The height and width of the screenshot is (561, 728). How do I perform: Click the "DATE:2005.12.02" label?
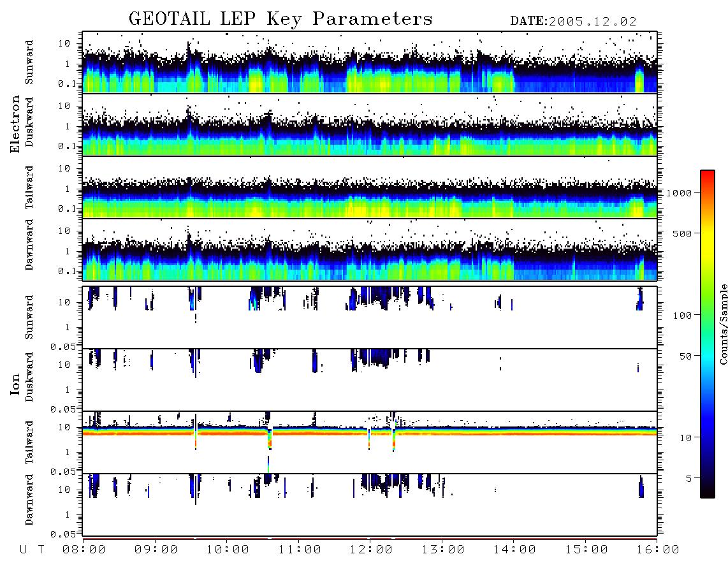click(x=573, y=22)
